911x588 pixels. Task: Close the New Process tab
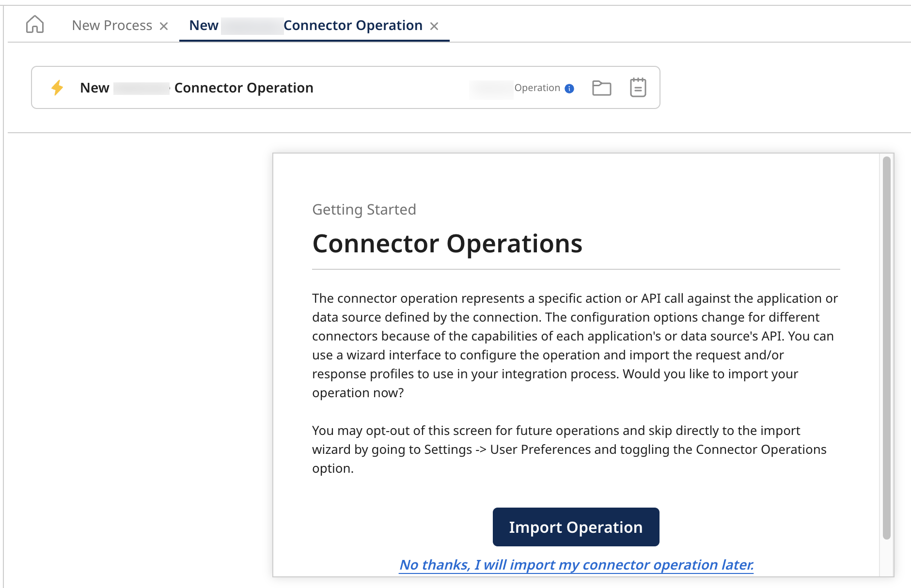coord(164,26)
